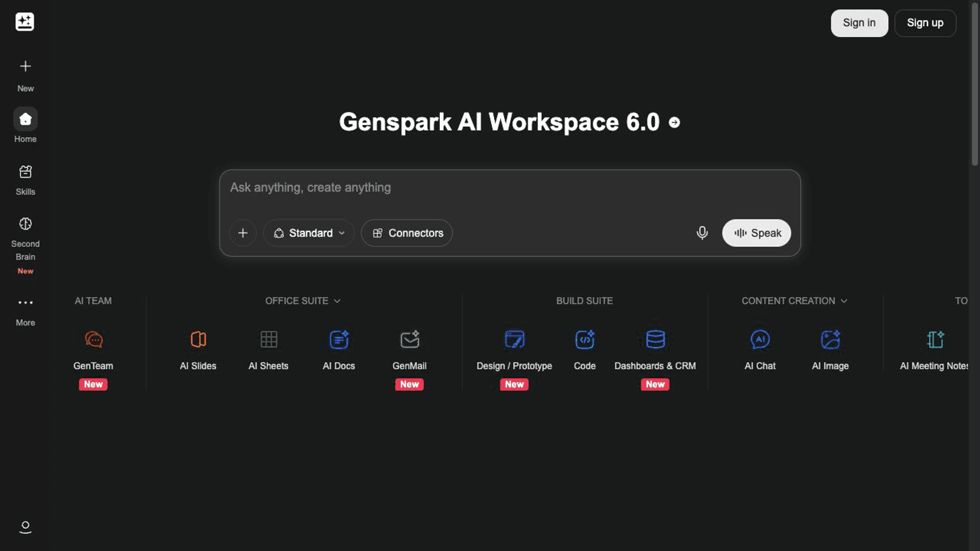Click the arrow icon beside Workspace 6.0 title

click(674, 122)
